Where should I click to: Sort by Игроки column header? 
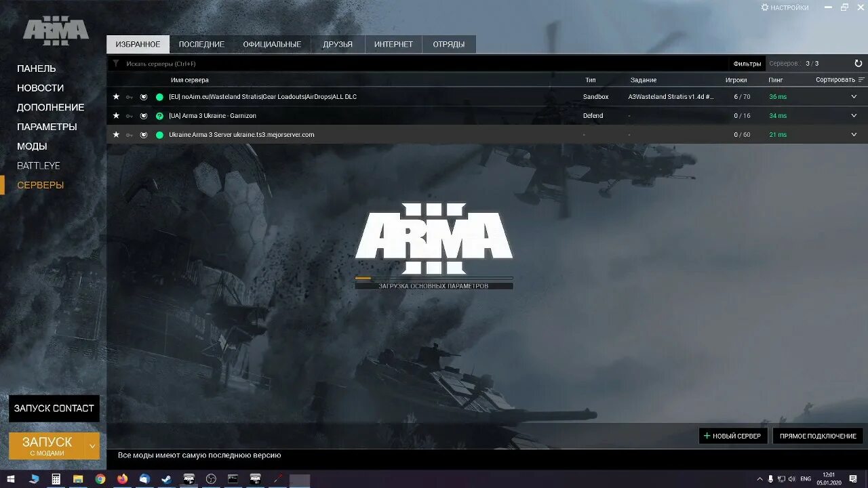coord(736,80)
